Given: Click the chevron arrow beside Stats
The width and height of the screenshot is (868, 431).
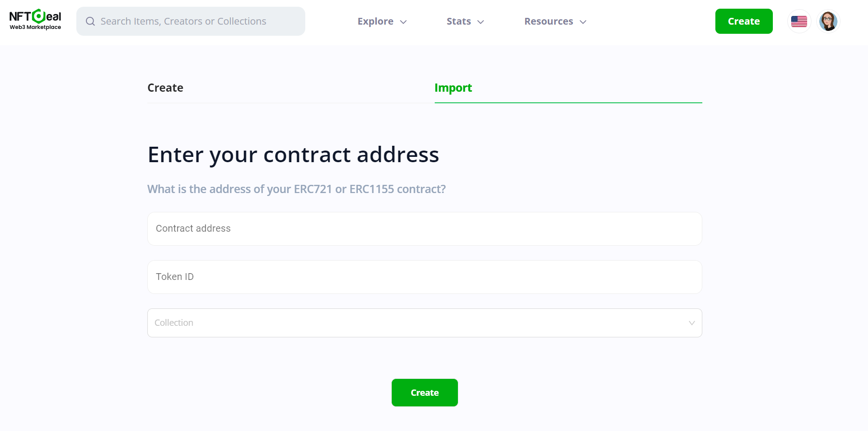Looking at the screenshot, I should coord(481,22).
